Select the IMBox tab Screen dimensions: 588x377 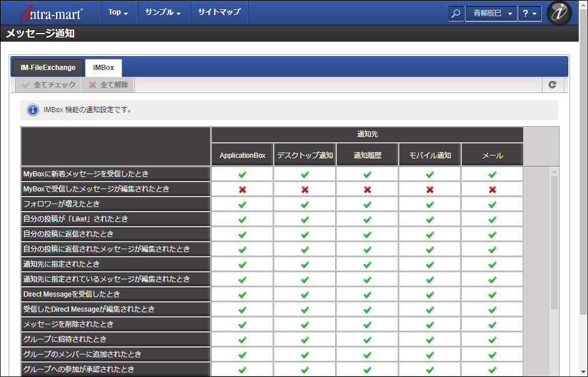104,68
